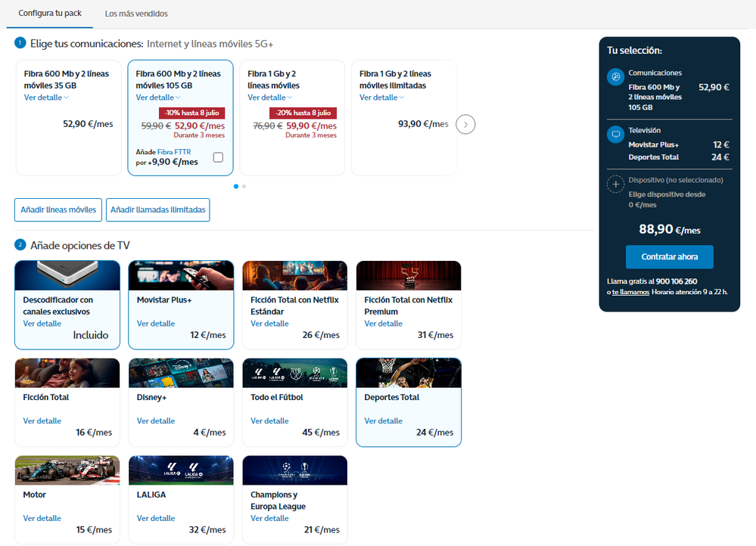Click the step 2 number badge
Screen dimensions: 756x546
tap(20, 245)
